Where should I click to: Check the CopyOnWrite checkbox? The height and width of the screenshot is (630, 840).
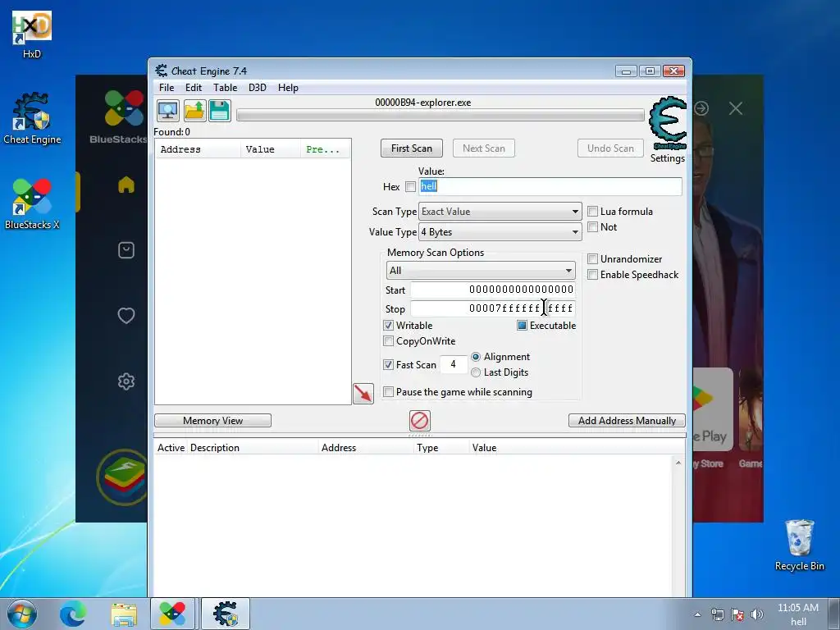point(388,340)
